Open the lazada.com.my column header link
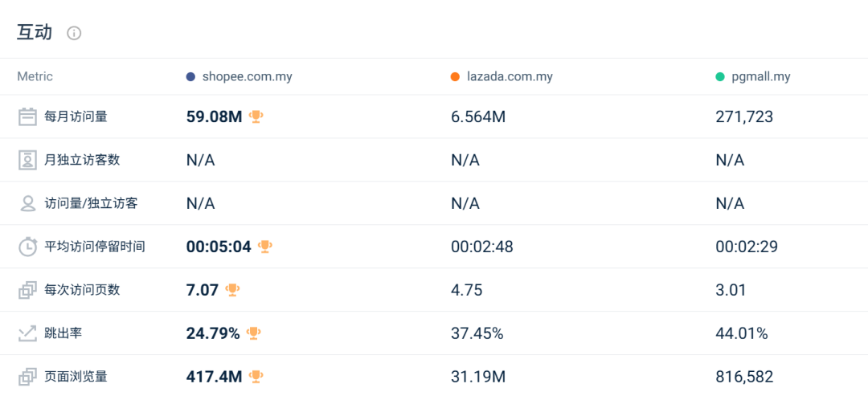Screen dimensions: 868x396 [x=510, y=77]
